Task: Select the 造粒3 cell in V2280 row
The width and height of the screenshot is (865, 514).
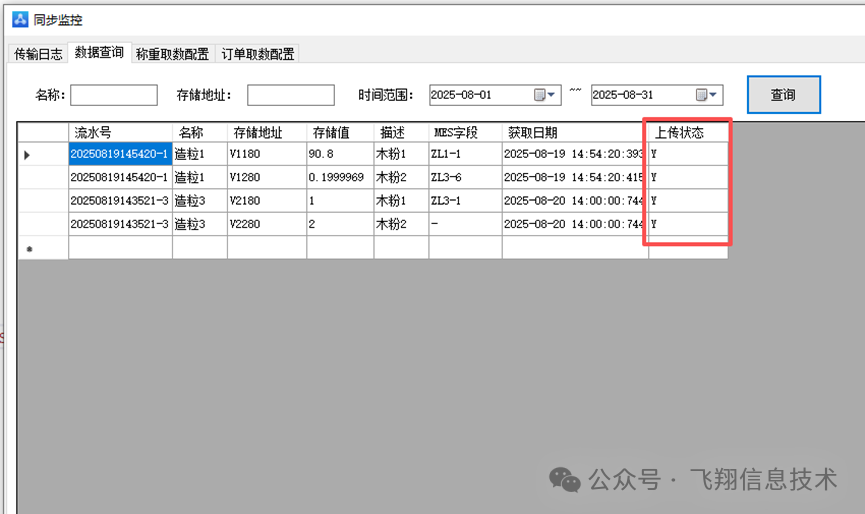Action: (x=200, y=224)
